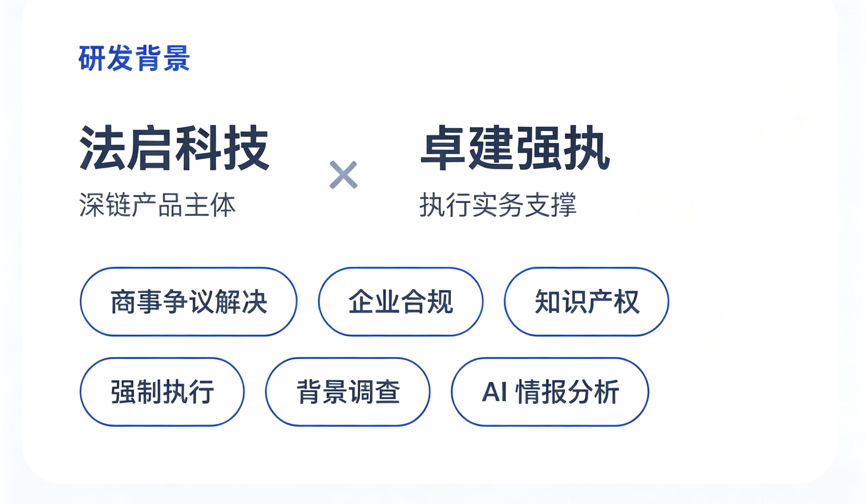
Task: Open the AI 情报分析 pill tag
Action: (x=550, y=392)
